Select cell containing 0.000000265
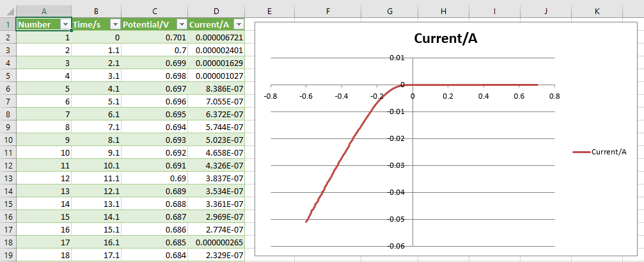The image size is (644, 262). pos(216,242)
